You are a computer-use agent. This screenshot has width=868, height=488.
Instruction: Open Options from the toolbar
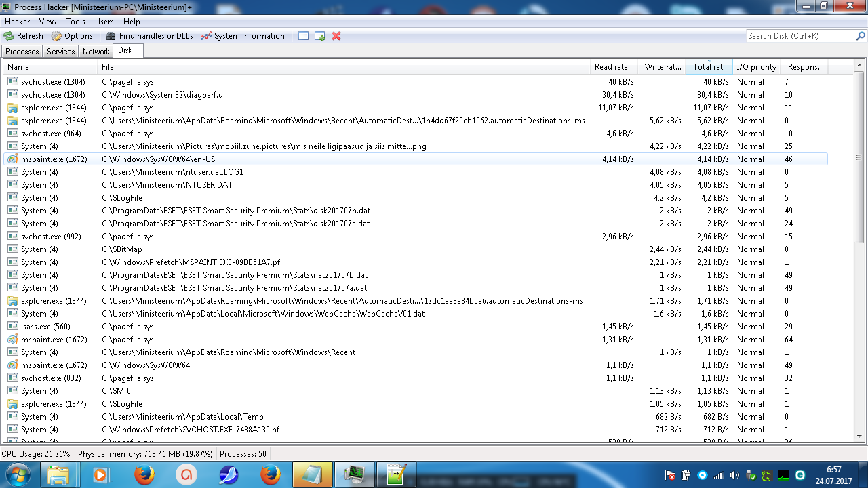[72, 36]
